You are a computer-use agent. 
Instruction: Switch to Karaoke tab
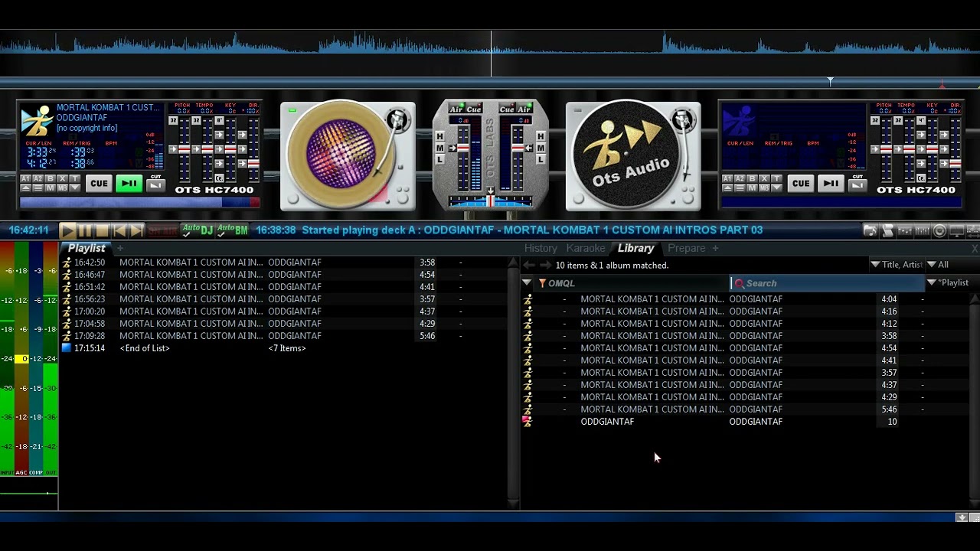point(585,248)
